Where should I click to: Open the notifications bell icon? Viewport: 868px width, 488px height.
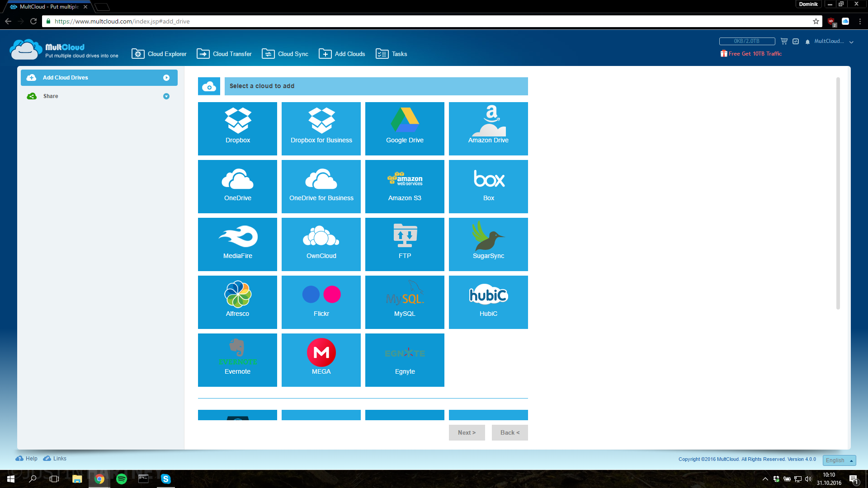(807, 42)
